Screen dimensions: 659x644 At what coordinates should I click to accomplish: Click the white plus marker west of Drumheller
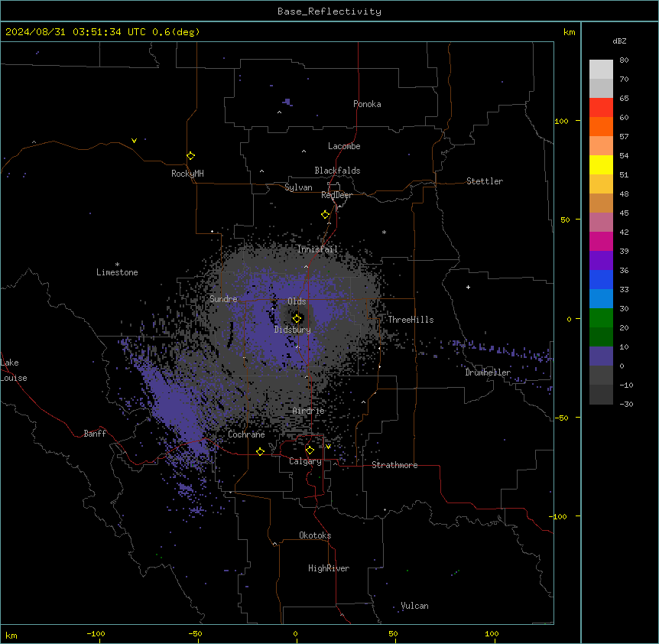(x=468, y=287)
